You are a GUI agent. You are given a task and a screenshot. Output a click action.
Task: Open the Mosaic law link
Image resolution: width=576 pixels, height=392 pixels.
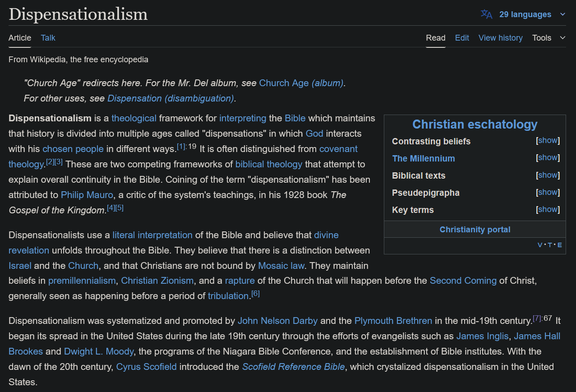(281, 266)
